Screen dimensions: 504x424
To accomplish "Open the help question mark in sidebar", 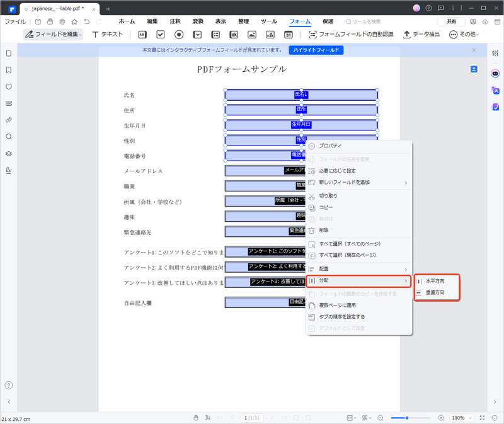I will click(9, 385).
